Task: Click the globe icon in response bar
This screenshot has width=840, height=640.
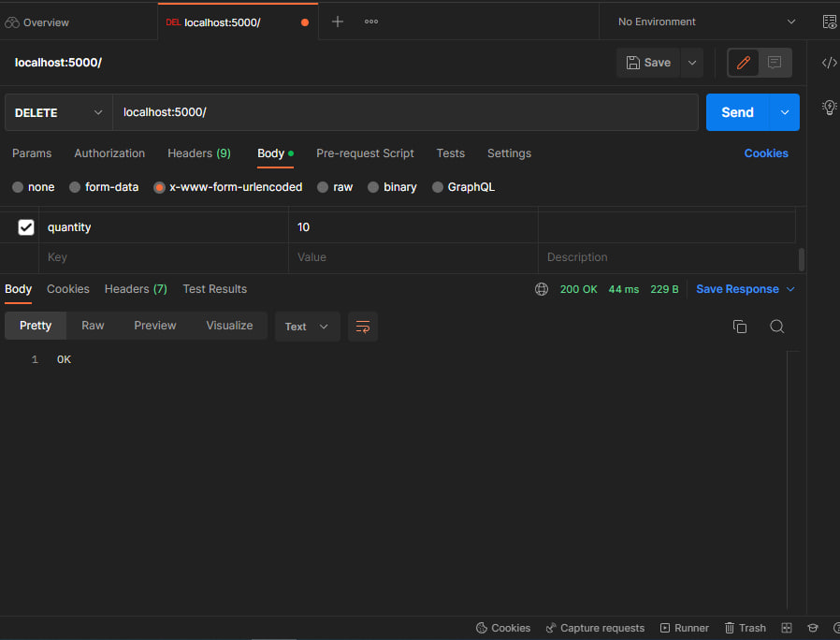Action: (542, 289)
